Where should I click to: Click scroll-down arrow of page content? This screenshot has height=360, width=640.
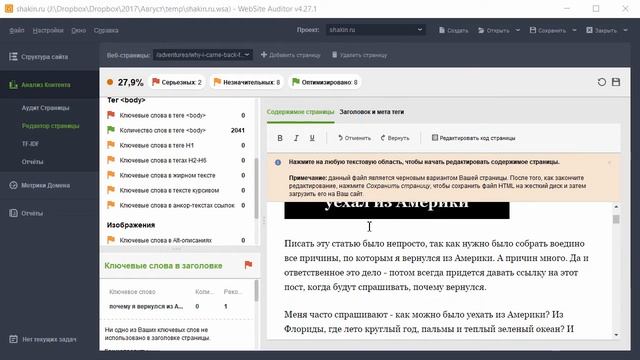click(616, 335)
